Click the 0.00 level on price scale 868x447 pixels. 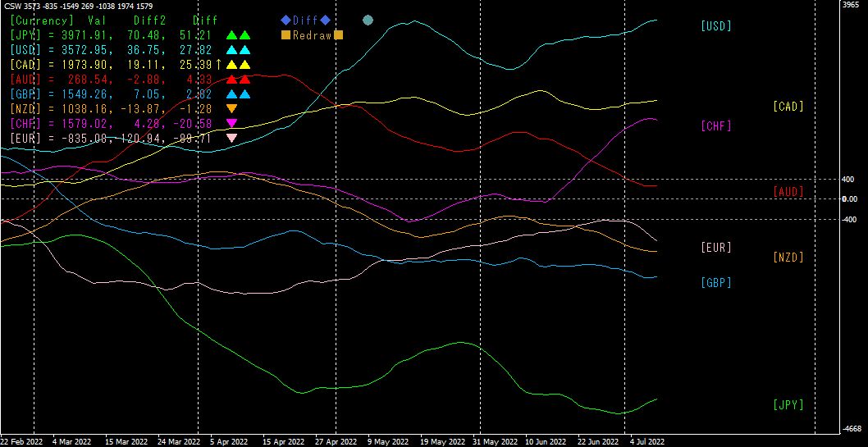tap(850, 199)
